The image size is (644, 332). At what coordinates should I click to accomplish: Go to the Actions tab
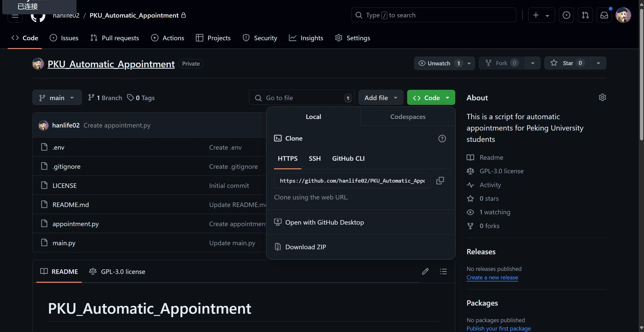pos(168,38)
